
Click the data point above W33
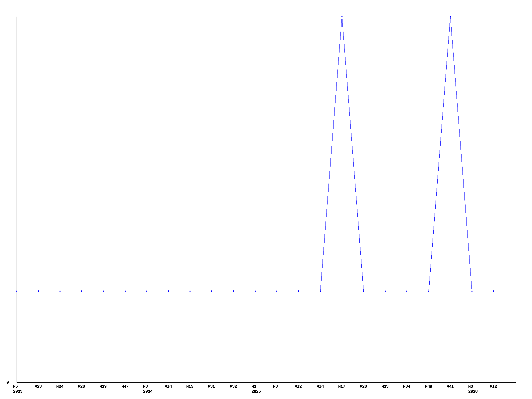[385, 291]
